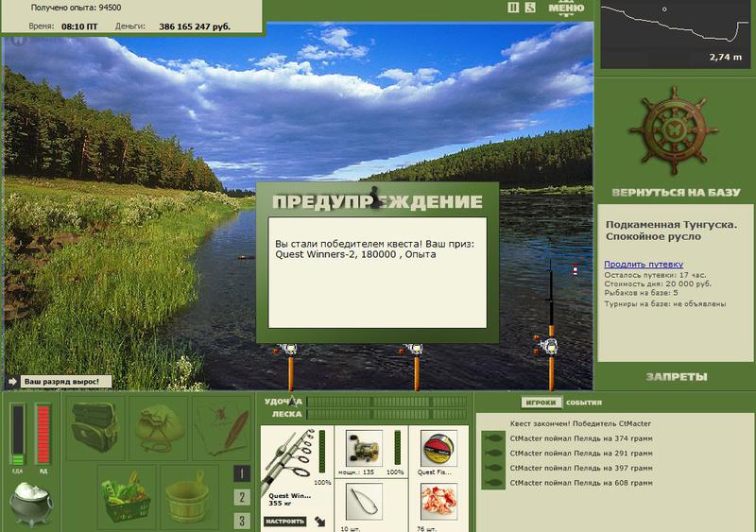The image size is (756, 532).
Task: Click 'CtMacter поймал Пелядь на 608 грамм'
Action: (581, 483)
